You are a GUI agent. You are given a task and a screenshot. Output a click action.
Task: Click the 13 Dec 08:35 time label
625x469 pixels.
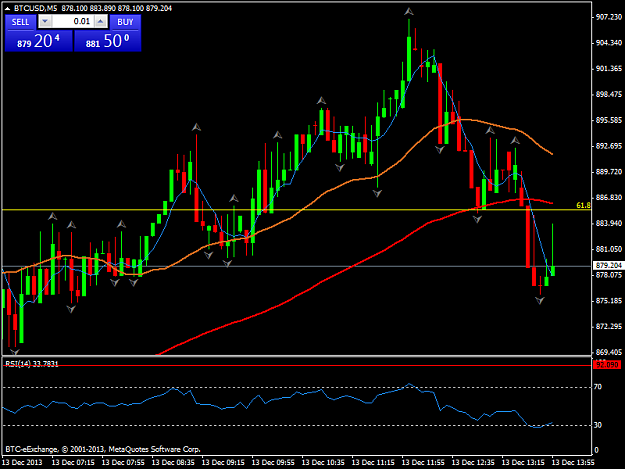(x=173, y=463)
